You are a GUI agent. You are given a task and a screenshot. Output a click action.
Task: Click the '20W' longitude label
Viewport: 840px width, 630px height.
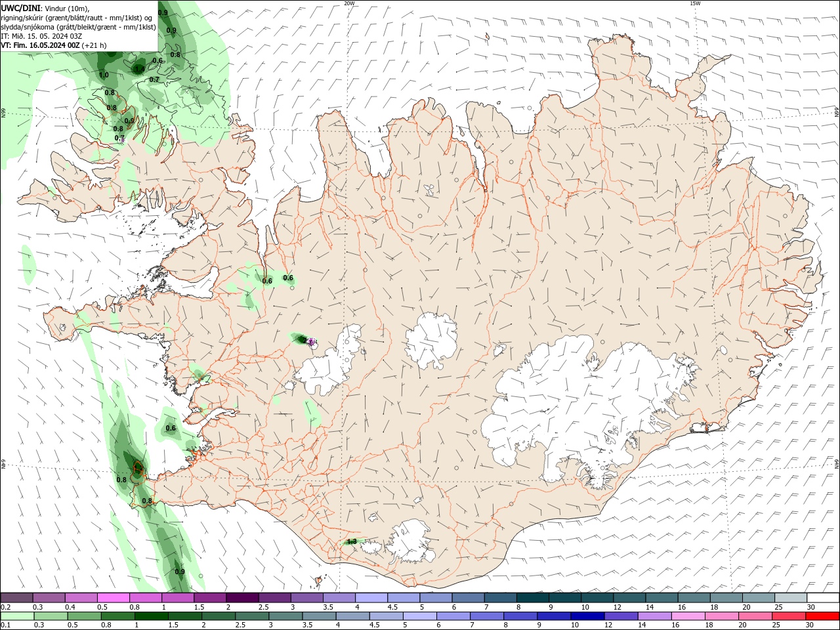point(349,3)
